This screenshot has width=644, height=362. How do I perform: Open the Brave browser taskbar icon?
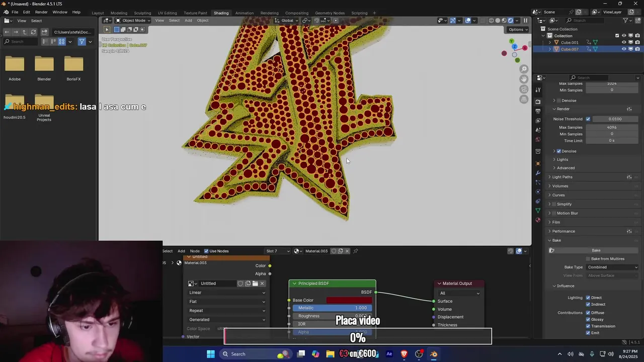pyautogui.click(x=404, y=354)
